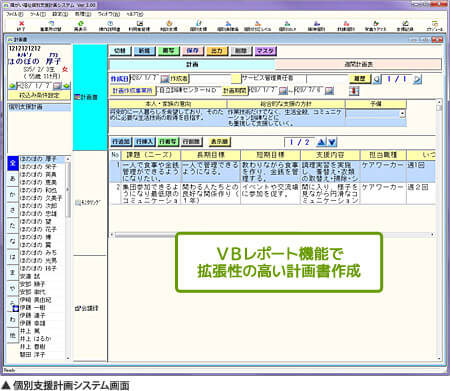450x391 pixels.
Task: Switch to the 週間計画表 tab
Action: (358, 64)
